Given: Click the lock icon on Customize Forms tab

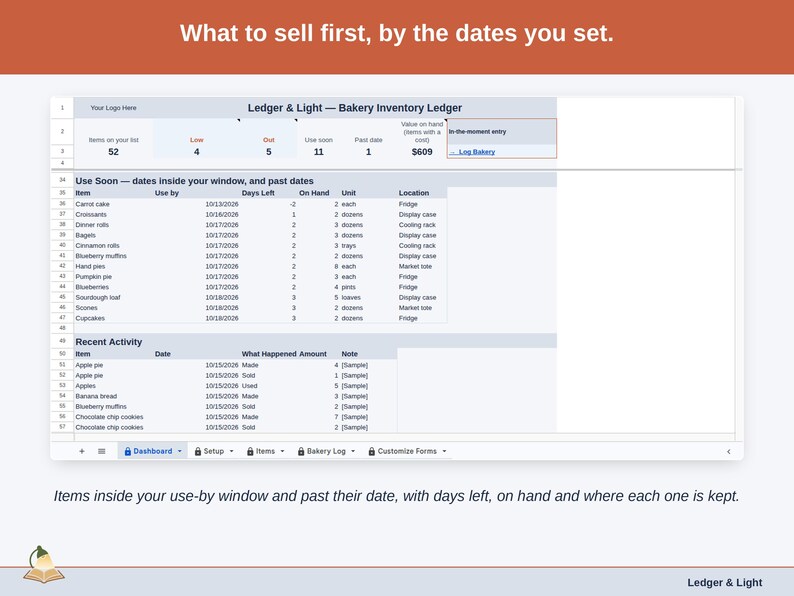Looking at the screenshot, I should (372, 451).
